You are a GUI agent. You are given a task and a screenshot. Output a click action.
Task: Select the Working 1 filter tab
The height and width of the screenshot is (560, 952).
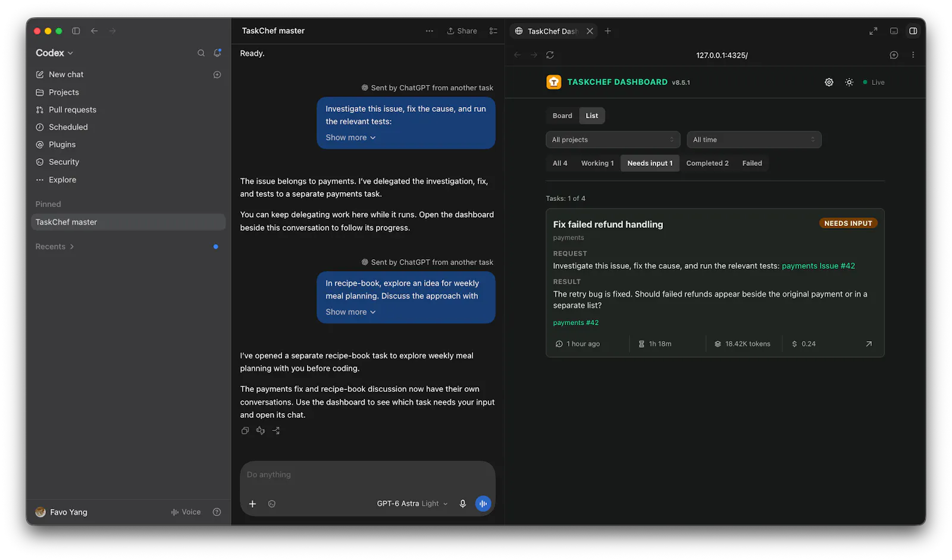coord(597,163)
